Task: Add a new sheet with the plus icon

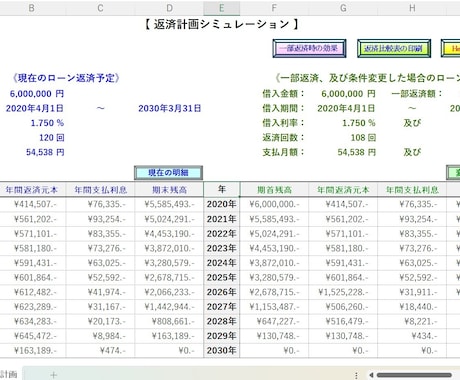Action: coord(53,375)
